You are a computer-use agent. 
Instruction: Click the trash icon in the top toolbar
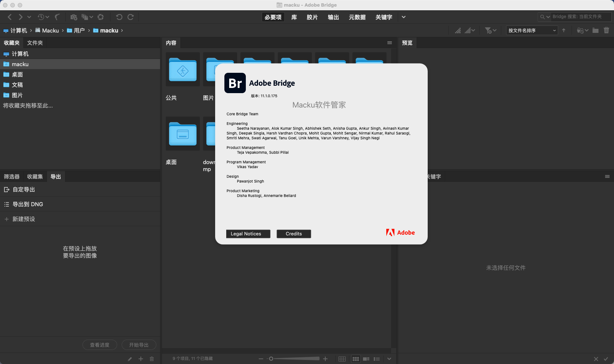point(606,30)
